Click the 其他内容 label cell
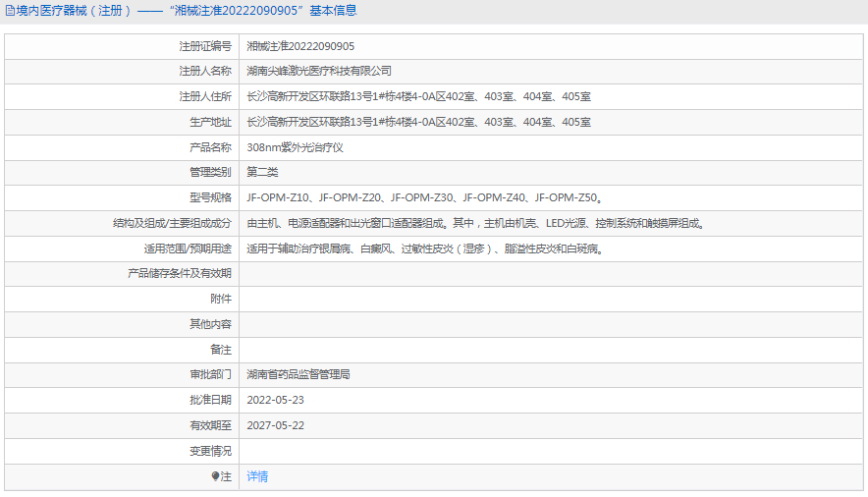Image resolution: width=868 pixels, height=497 pixels. pyautogui.click(x=123, y=324)
